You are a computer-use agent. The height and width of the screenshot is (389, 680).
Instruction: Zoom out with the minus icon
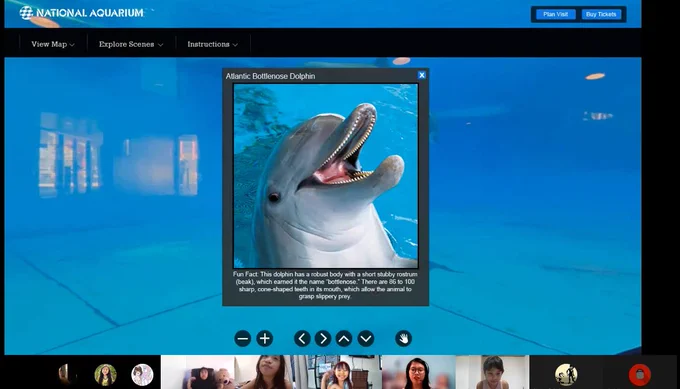[243, 339]
